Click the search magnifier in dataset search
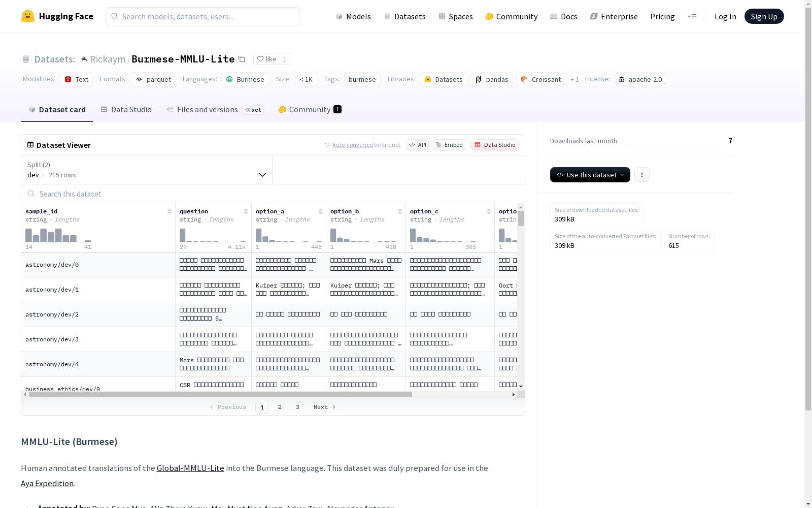 pos(31,194)
